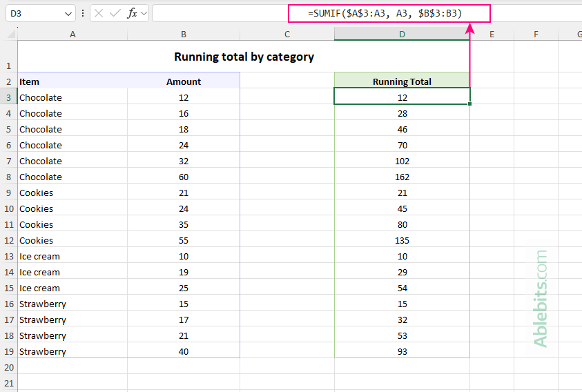Click amount cell 17 in row 17

pos(184,320)
